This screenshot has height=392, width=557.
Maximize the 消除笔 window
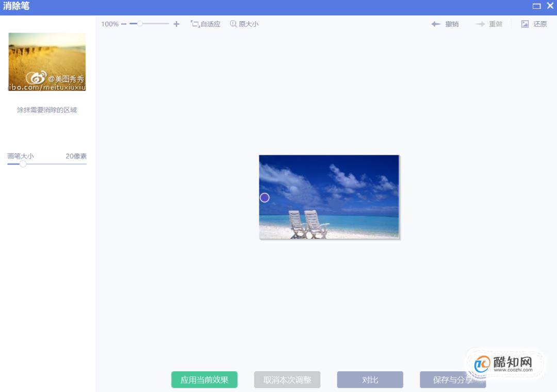pyautogui.click(x=536, y=6)
